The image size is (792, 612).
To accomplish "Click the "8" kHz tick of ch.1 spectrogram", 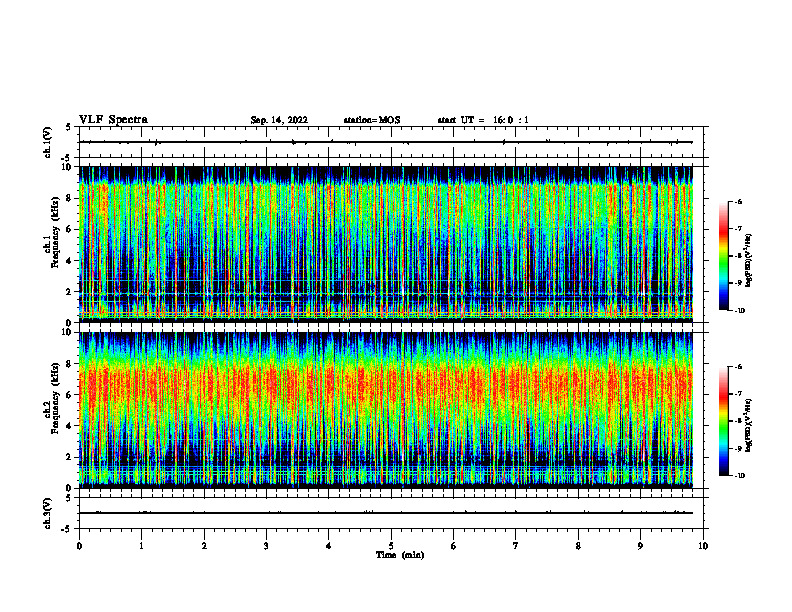I will [x=70, y=198].
